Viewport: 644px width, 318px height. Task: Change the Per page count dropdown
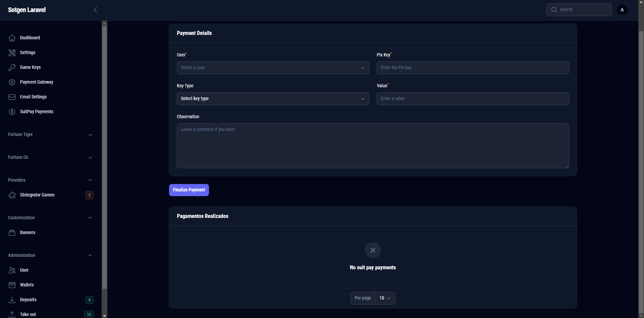(x=385, y=298)
